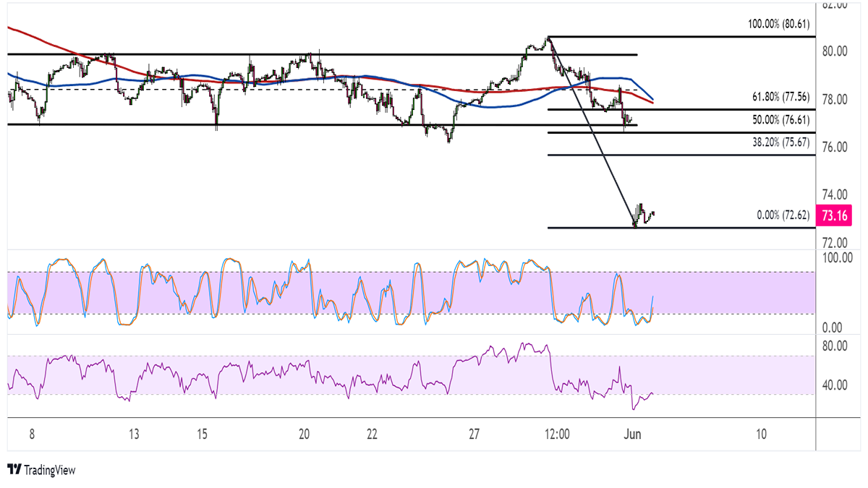This screenshot has height=488, width=868.
Task: Click the date label 20 on time axis
Action: click(304, 435)
